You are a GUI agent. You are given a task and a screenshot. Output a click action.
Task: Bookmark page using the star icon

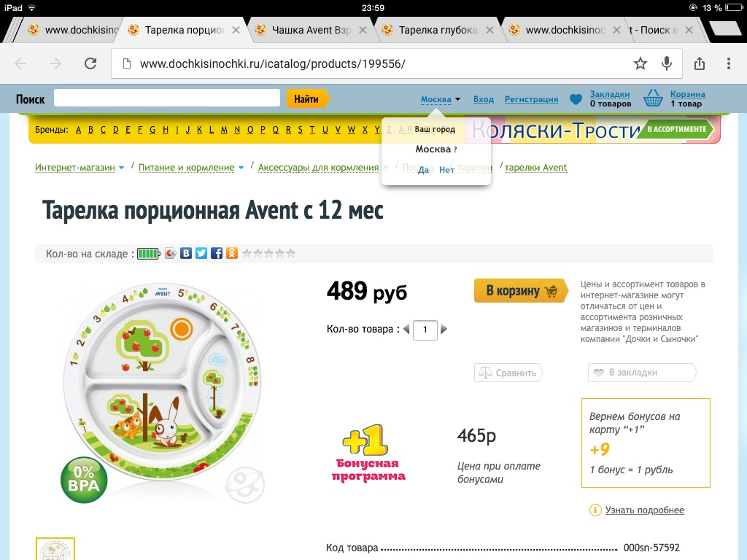point(640,63)
